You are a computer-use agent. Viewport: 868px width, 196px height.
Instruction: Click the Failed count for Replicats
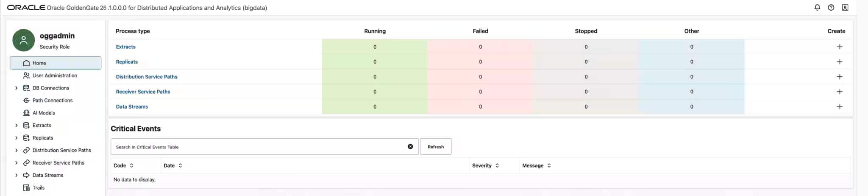480,62
